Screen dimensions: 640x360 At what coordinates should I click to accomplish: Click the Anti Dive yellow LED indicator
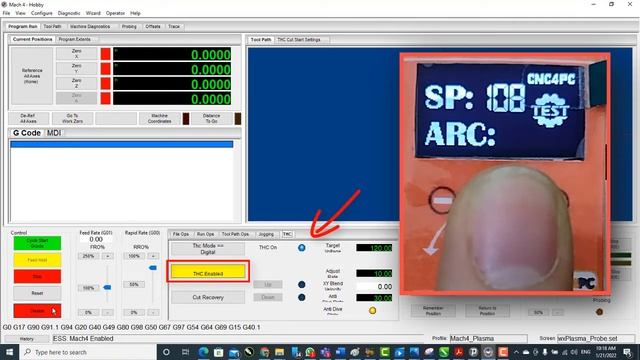372,311
